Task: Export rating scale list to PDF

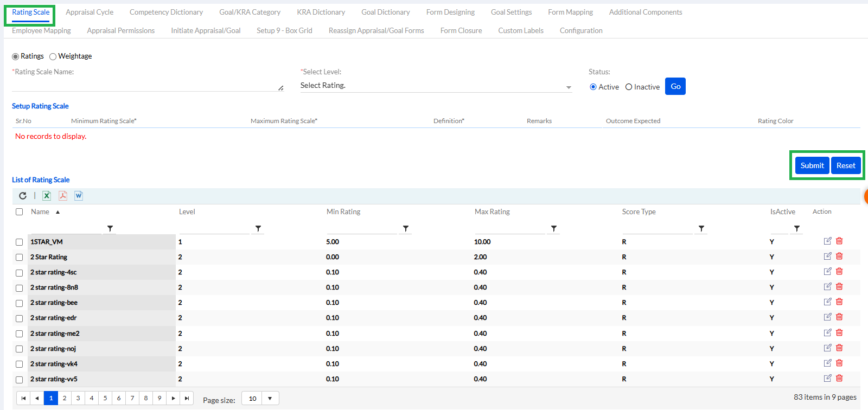Action: point(63,196)
